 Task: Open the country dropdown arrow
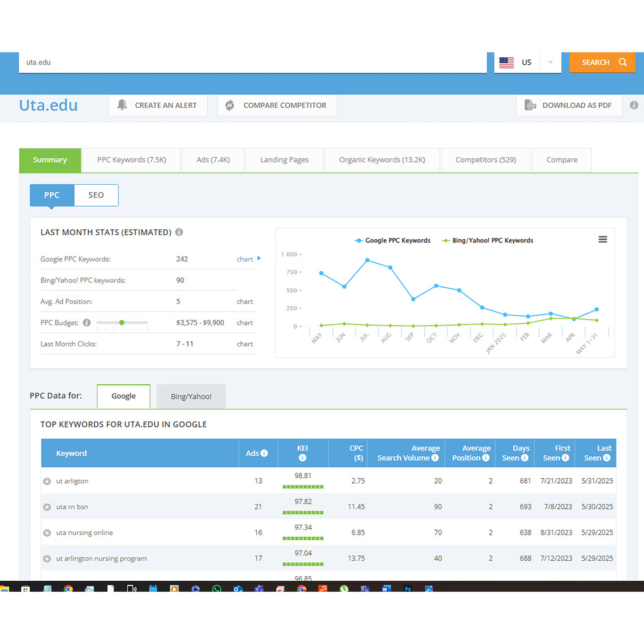click(550, 62)
